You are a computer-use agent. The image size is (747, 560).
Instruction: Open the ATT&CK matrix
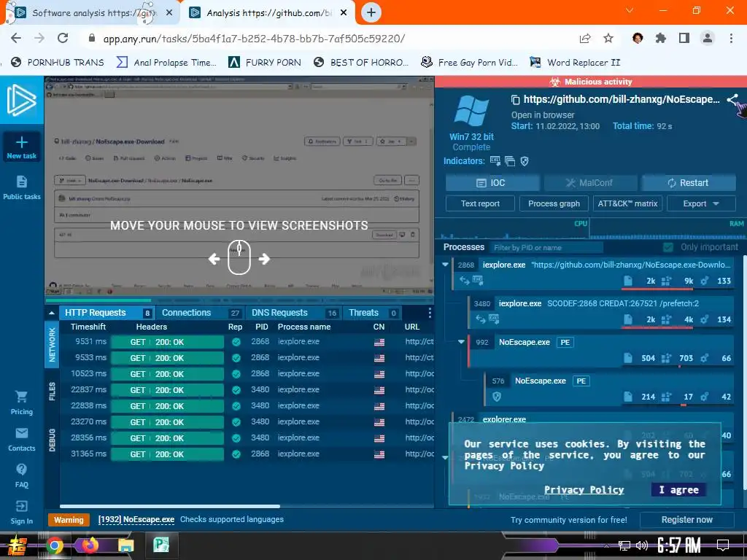click(627, 203)
